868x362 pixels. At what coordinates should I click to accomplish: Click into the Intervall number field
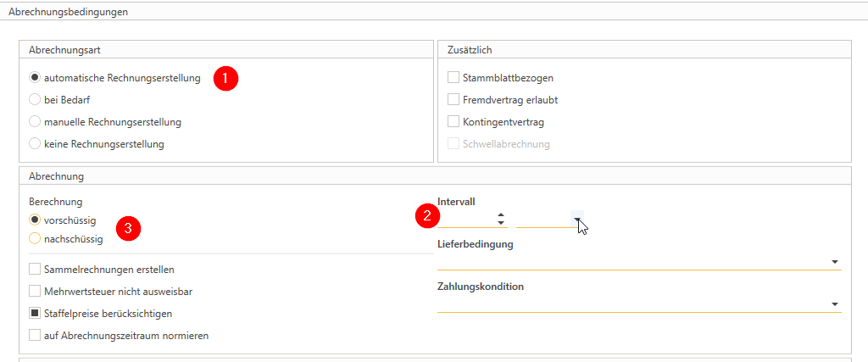click(466, 219)
